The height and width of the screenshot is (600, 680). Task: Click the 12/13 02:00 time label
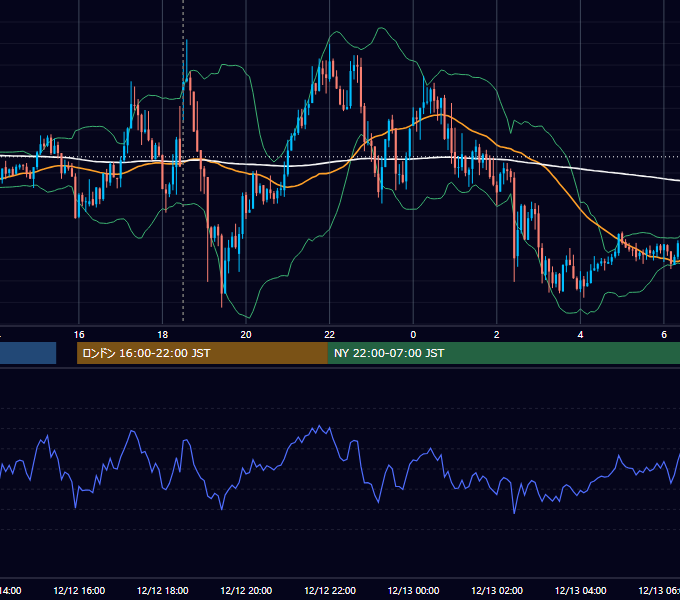497,590
